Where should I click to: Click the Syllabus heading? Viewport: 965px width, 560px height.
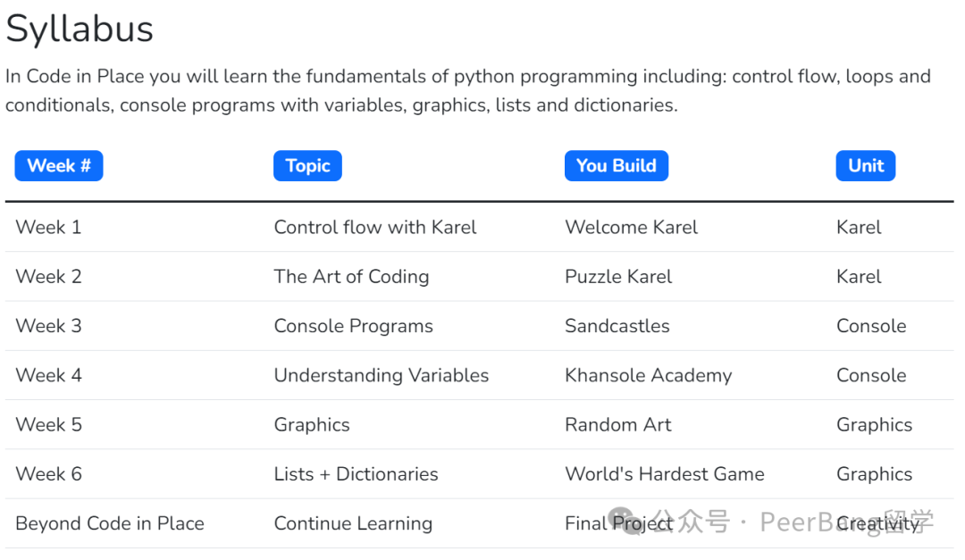click(80, 29)
